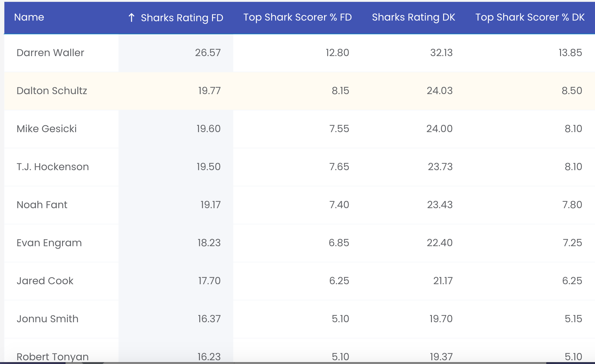Click Noah Fant's 7.80 DK scorer percent
The width and height of the screenshot is (595, 364).
tap(572, 205)
